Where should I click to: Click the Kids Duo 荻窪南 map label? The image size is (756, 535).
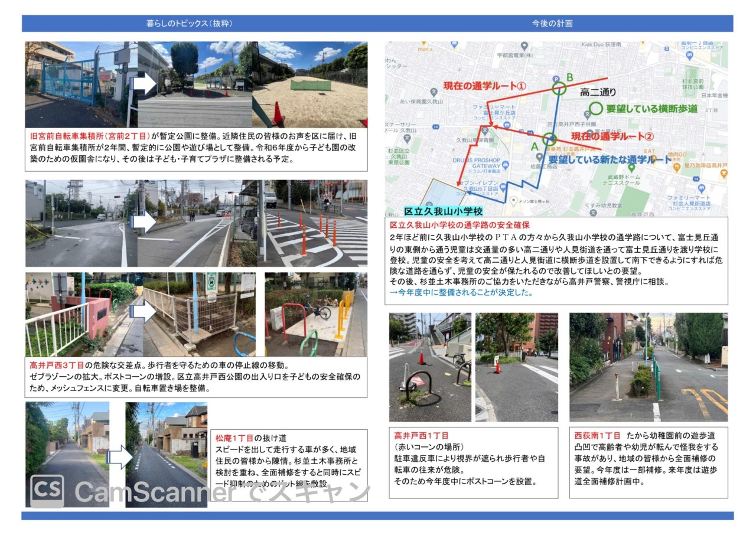tap(601, 44)
